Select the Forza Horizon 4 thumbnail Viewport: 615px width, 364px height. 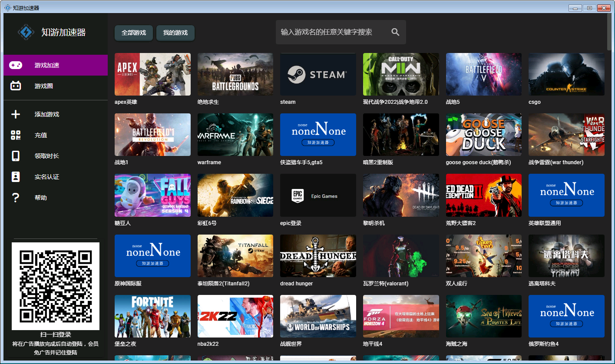point(401,316)
